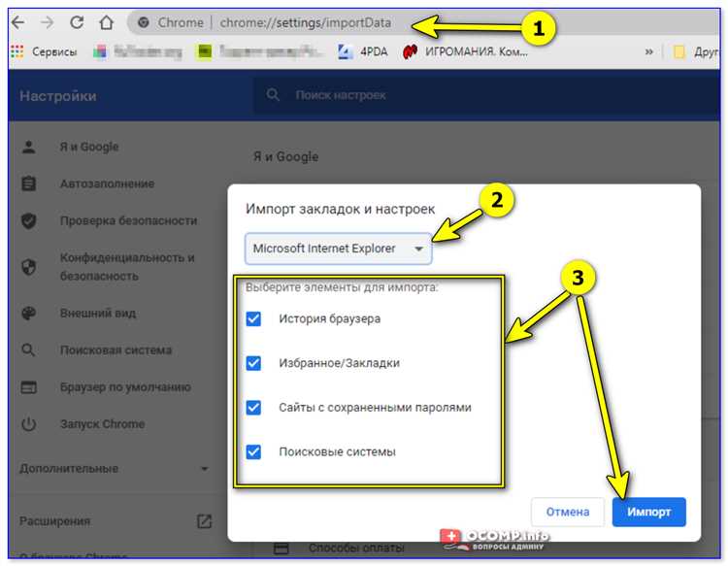The width and height of the screenshot is (728, 566).
Task: Click the blue Импорт button
Action: [648, 512]
